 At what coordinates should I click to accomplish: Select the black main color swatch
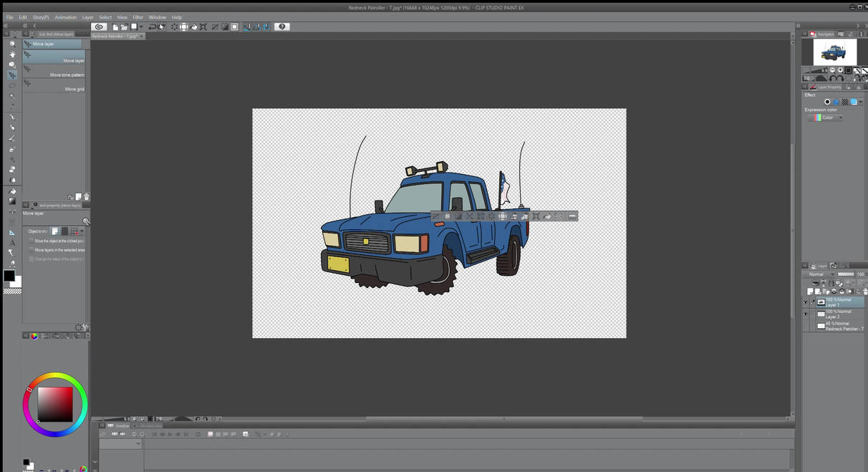(x=9, y=276)
